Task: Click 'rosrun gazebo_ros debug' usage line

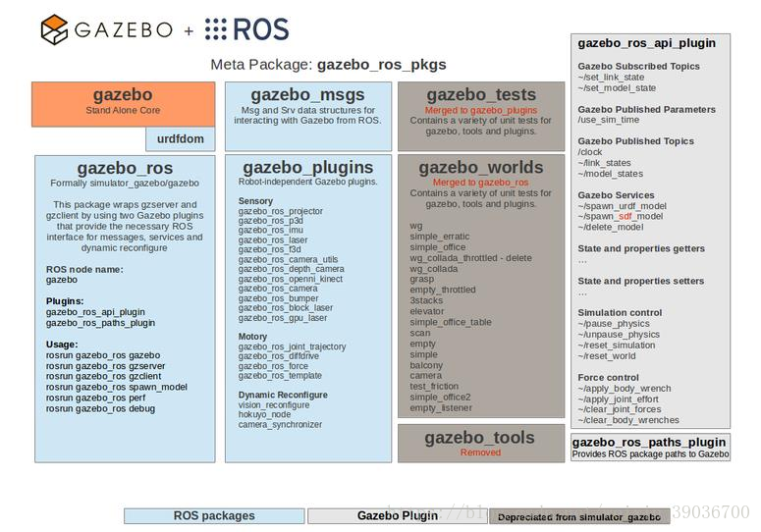Action: tap(100, 408)
